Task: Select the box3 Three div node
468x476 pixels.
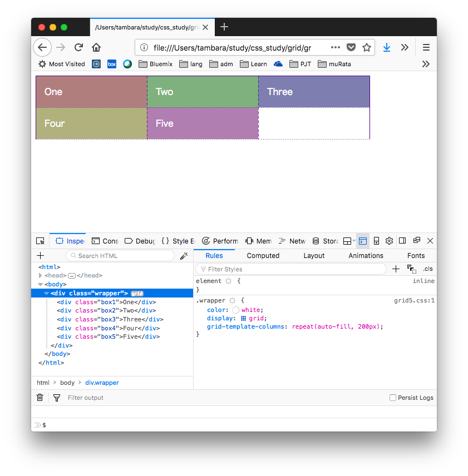Action: tap(110, 319)
